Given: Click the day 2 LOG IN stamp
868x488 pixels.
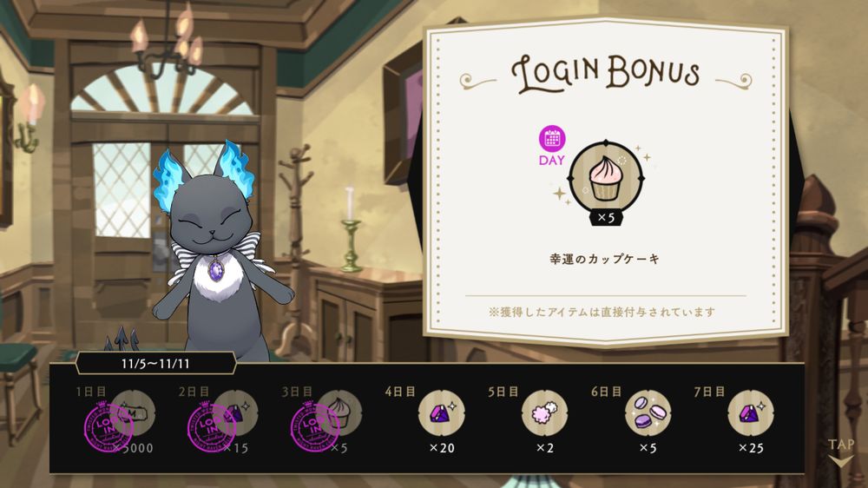Looking at the screenshot, I should tap(212, 427).
